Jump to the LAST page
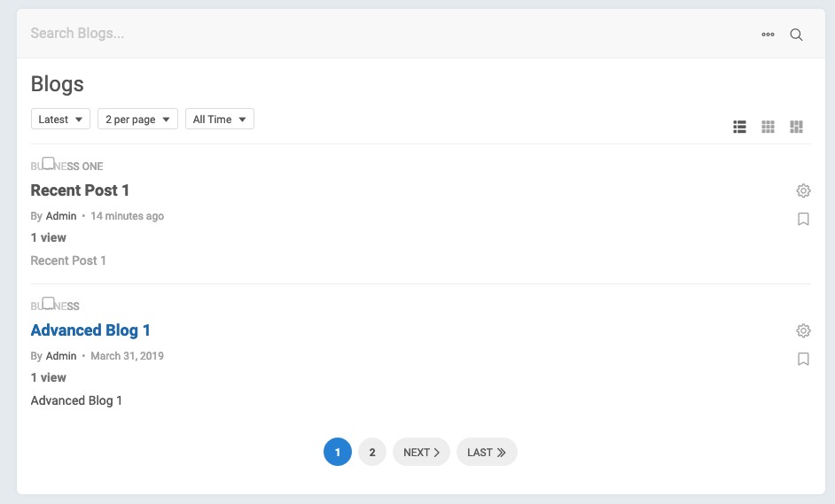The image size is (835, 504). coord(487,453)
